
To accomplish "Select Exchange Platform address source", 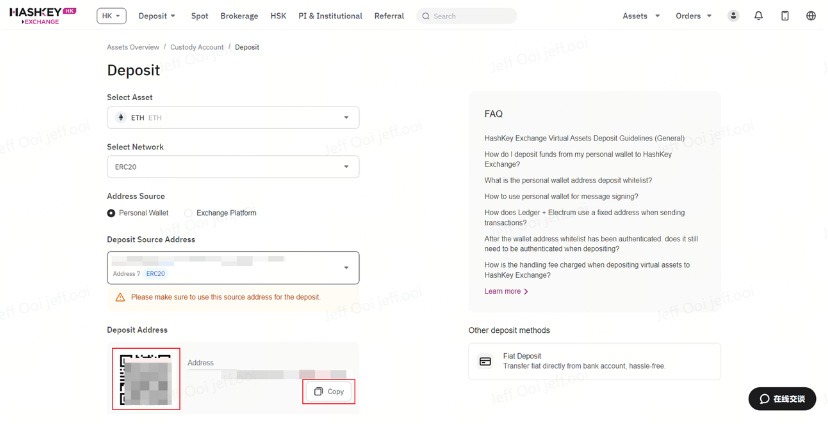I will [189, 213].
